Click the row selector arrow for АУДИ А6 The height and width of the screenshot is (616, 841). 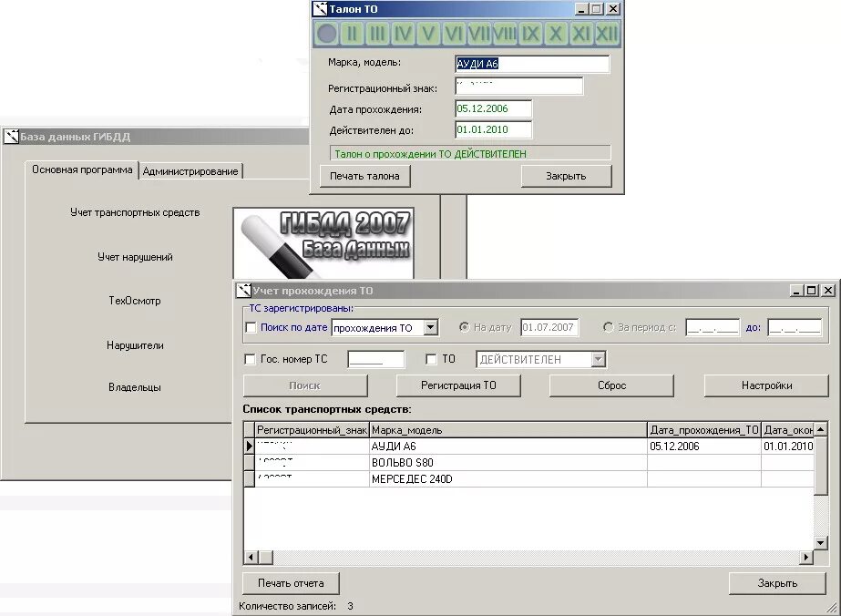pos(250,446)
